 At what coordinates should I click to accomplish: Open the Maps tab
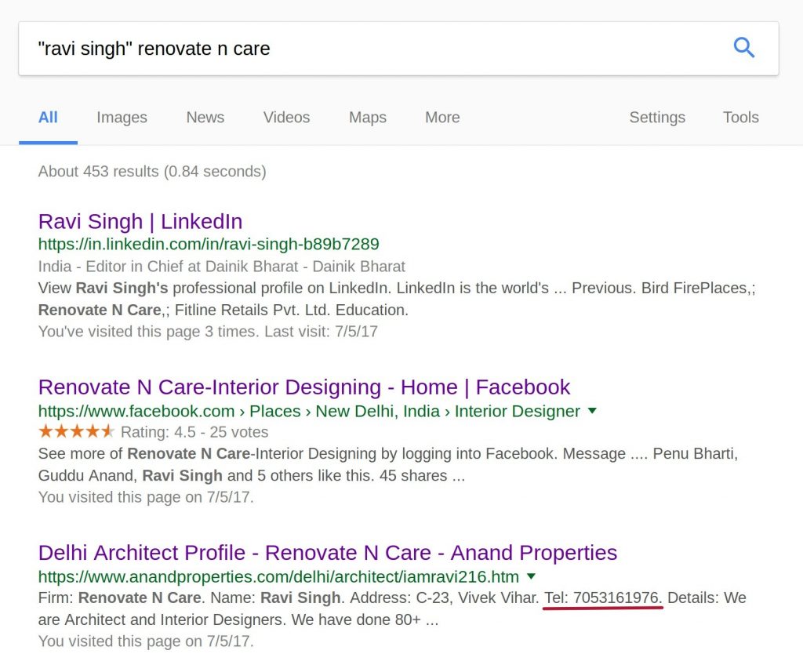(x=367, y=118)
